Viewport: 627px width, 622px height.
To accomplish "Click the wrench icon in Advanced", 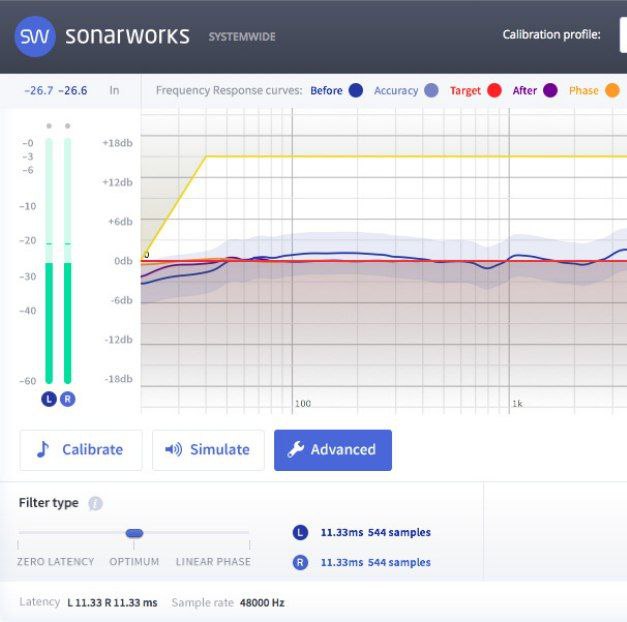I will pyautogui.click(x=296, y=450).
